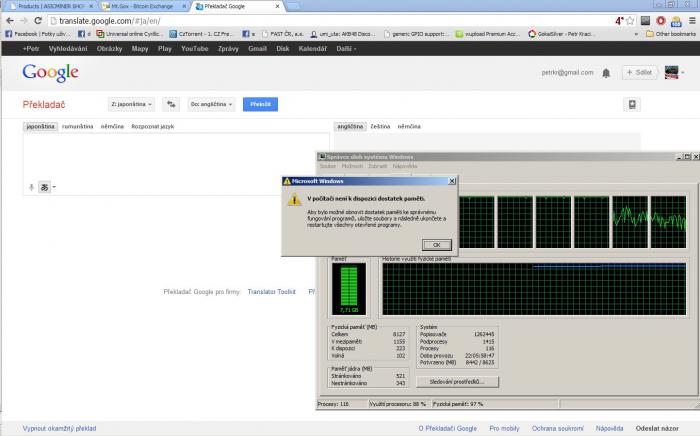Open Gmail in the Google bar
700x436 pixels.
pos(257,49)
